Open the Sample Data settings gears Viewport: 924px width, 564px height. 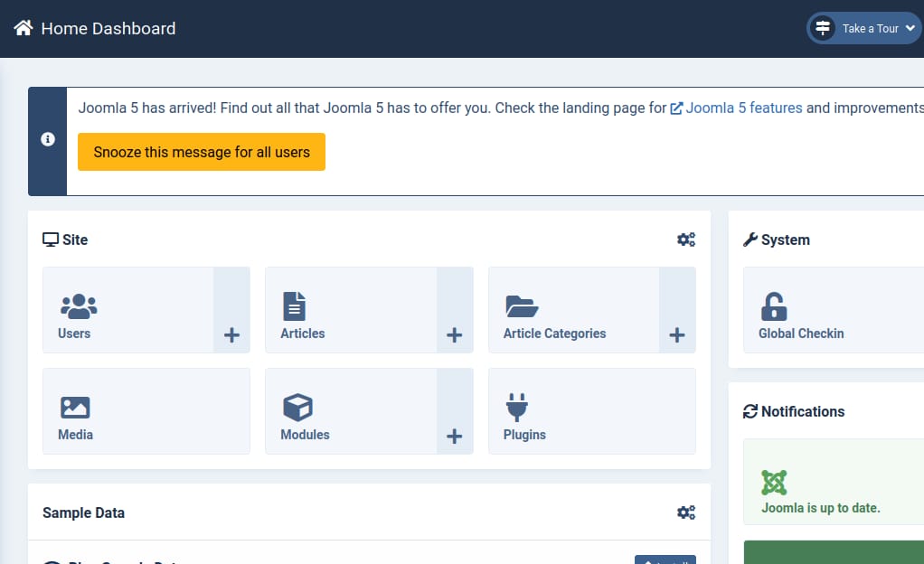686,512
